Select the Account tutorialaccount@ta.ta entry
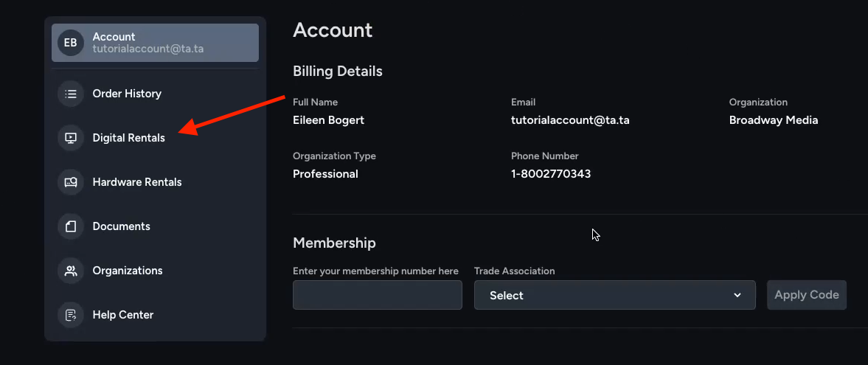Screen dimensions: 868x365 pyautogui.click(x=155, y=43)
